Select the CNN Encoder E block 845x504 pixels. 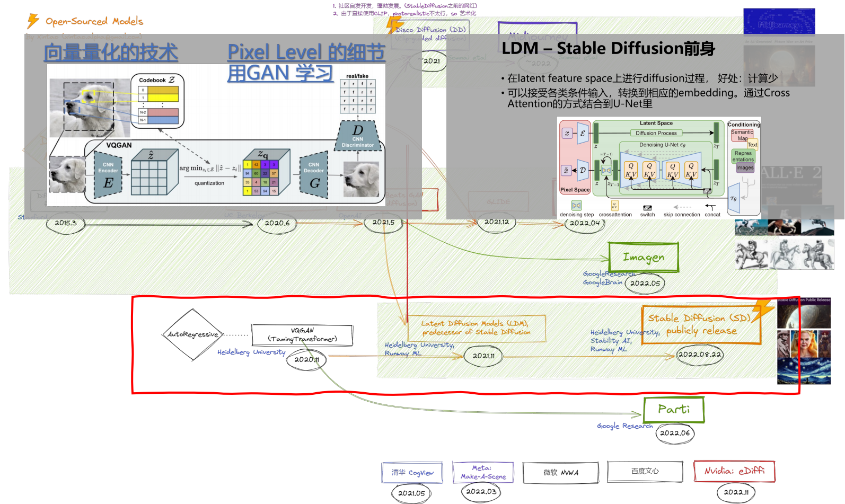point(108,175)
